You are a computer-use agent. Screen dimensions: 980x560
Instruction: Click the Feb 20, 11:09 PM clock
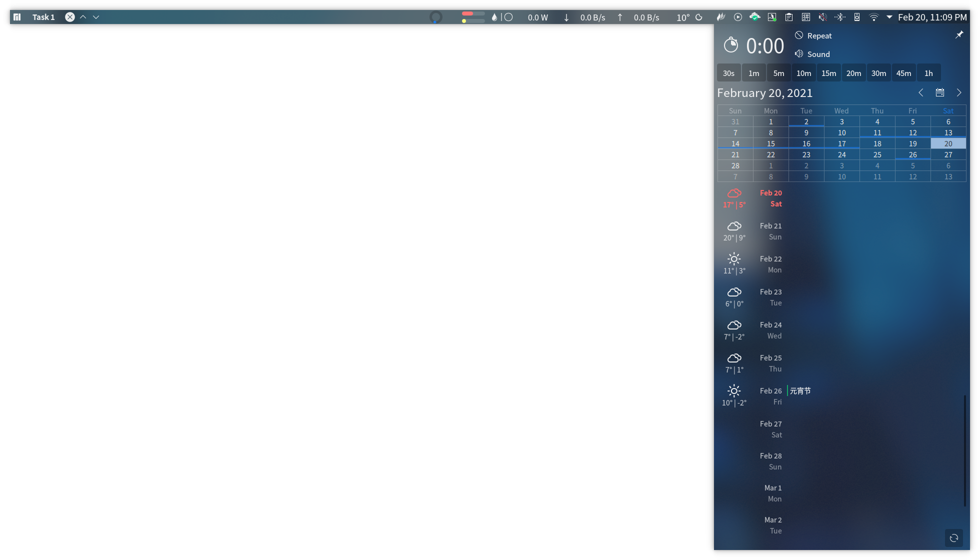[932, 17]
